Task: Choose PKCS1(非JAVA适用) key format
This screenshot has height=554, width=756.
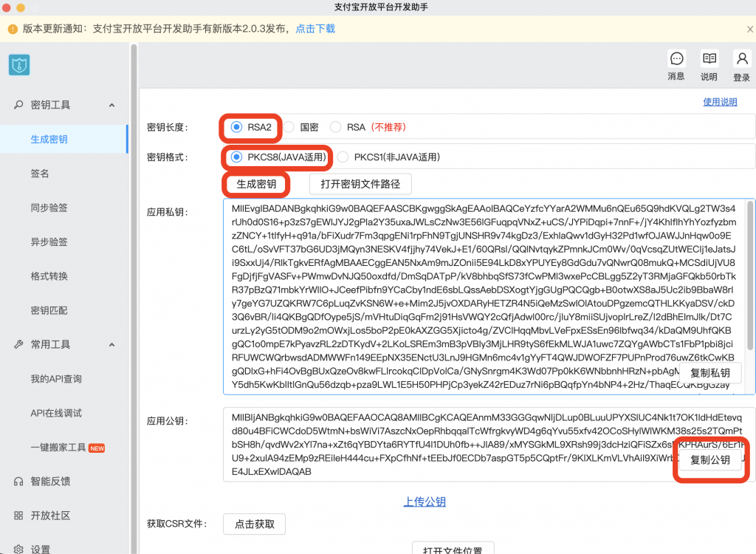Action: (x=343, y=157)
